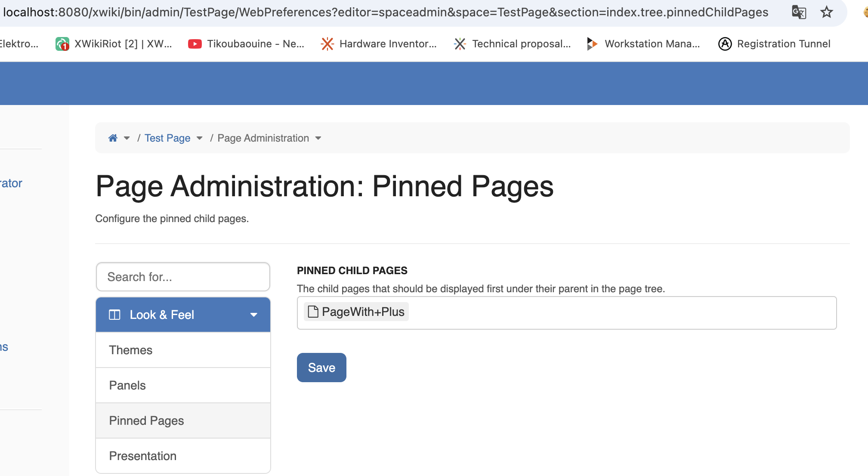Open the Test Page breadcrumb link
Image resolution: width=868 pixels, height=476 pixels.
[x=167, y=138]
